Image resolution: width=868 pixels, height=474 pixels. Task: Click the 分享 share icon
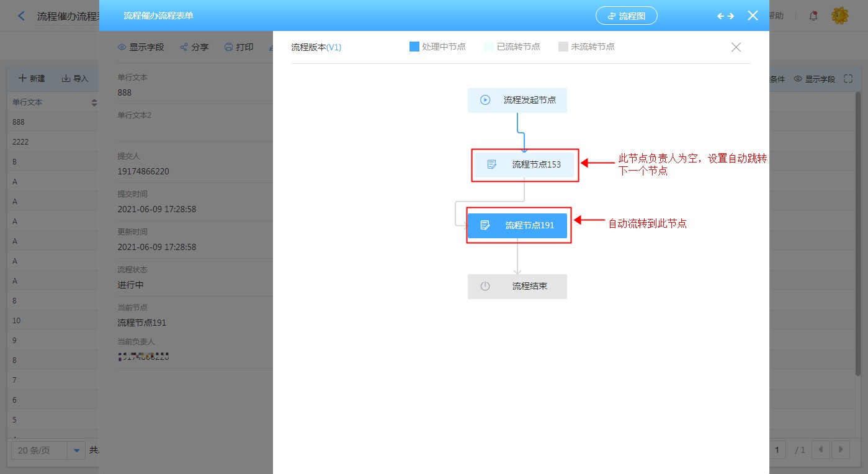coord(184,47)
